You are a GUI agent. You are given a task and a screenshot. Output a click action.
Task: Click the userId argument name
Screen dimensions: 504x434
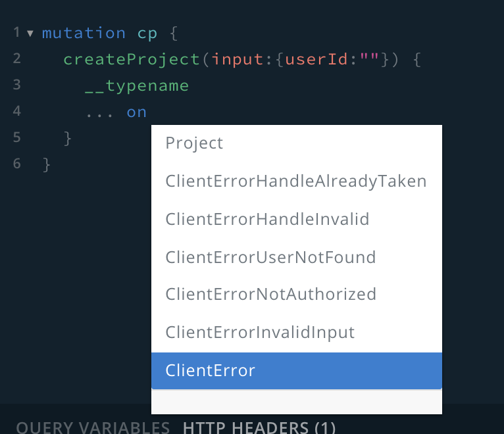click(316, 59)
